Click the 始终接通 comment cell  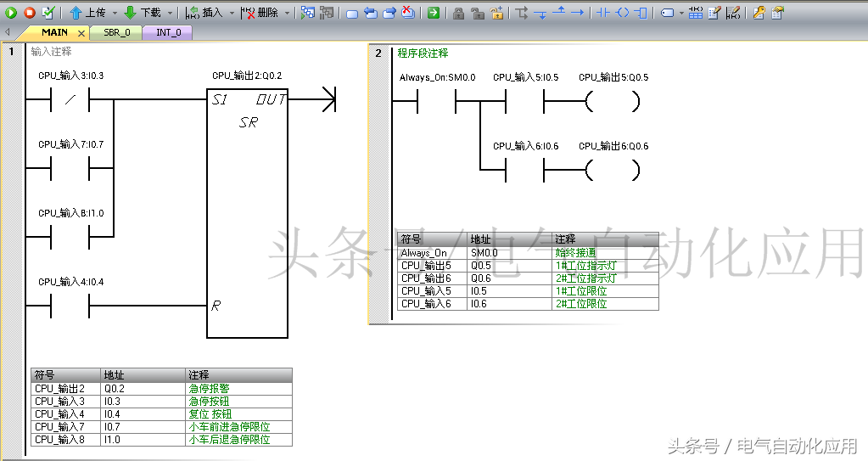[x=605, y=253]
